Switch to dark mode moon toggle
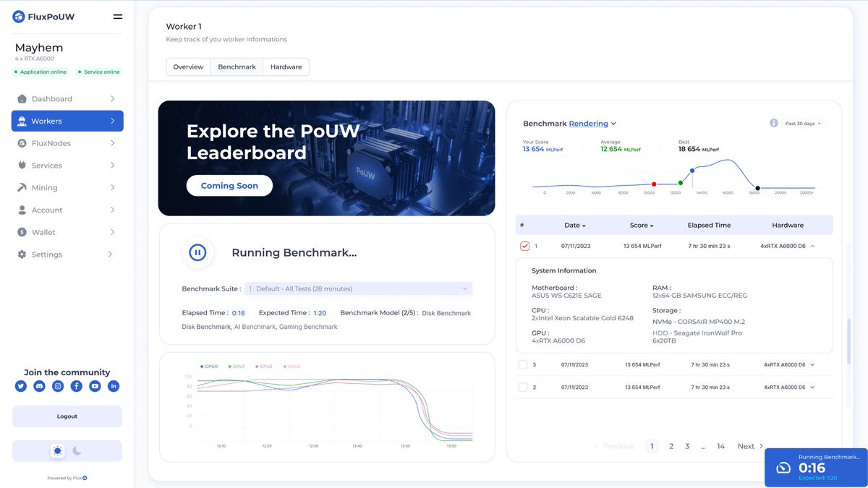This screenshot has width=868, height=488. [x=77, y=451]
